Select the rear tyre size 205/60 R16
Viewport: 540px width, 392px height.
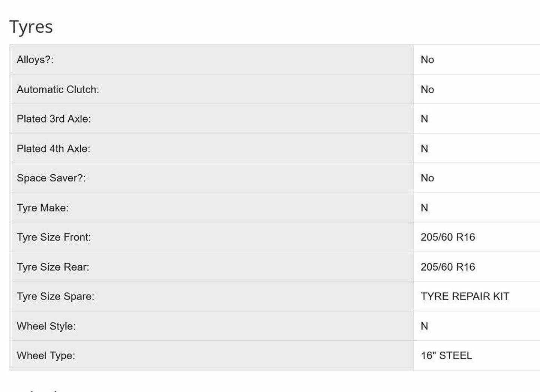pos(448,267)
